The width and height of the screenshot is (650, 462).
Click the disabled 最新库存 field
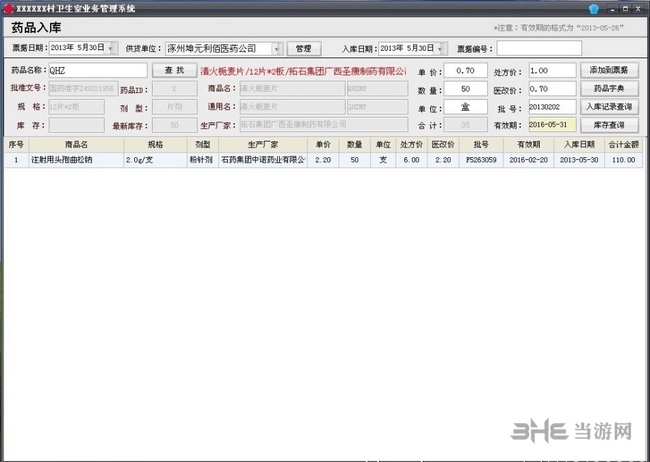175,125
